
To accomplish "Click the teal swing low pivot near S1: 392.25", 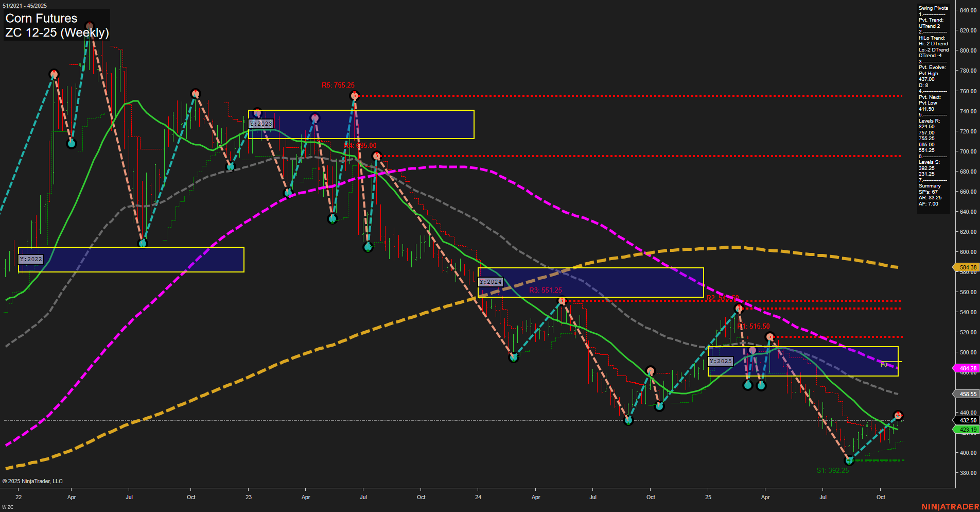I will pyautogui.click(x=849, y=461).
